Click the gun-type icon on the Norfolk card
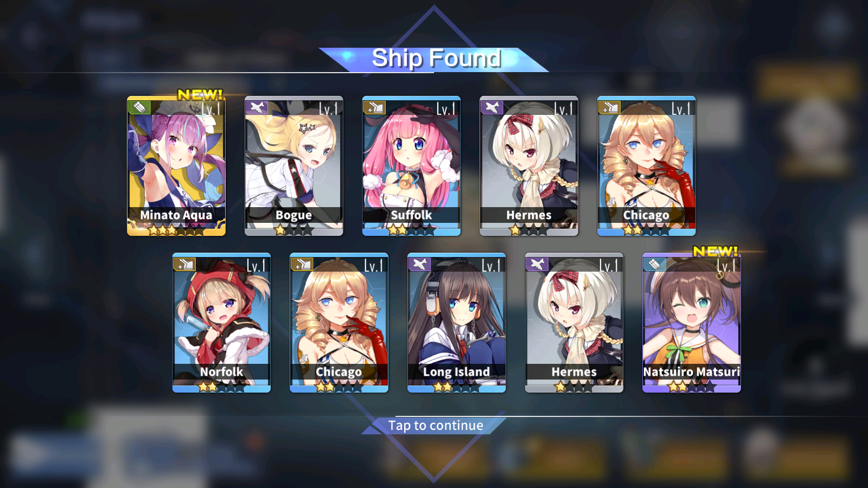The height and width of the screenshot is (488, 868). tap(185, 264)
